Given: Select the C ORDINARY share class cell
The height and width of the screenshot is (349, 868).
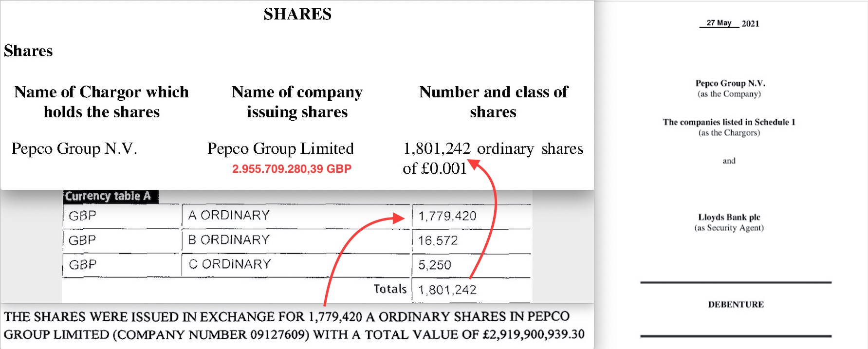Looking at the screenshot, I should point(229,264).
